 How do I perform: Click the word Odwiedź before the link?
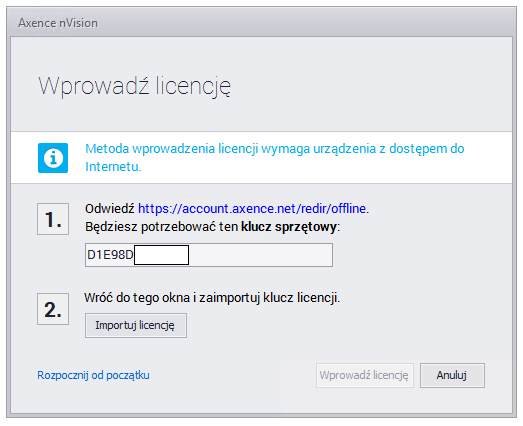coord(110,208)
